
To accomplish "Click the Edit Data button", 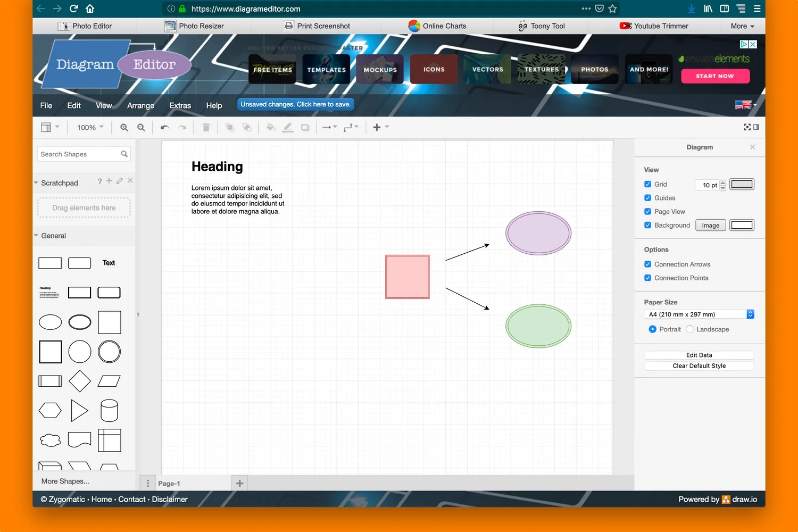I will pos(699,355).
